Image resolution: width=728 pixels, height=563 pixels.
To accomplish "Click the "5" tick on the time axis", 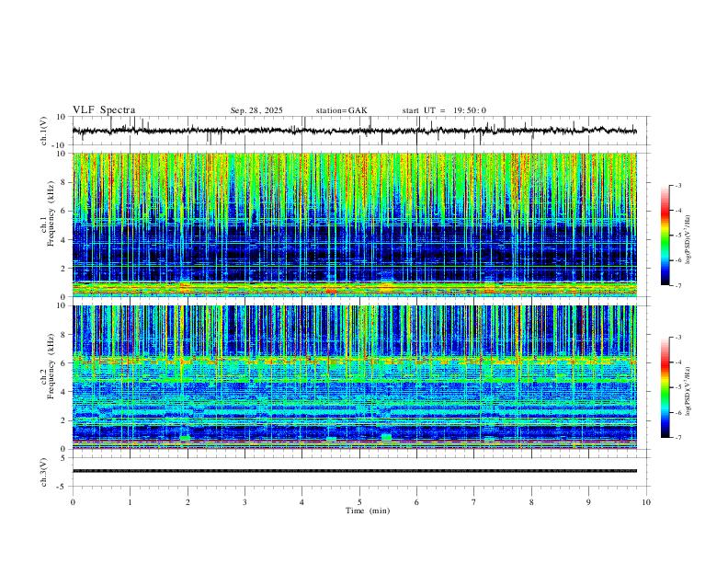I will pos(359,502).
